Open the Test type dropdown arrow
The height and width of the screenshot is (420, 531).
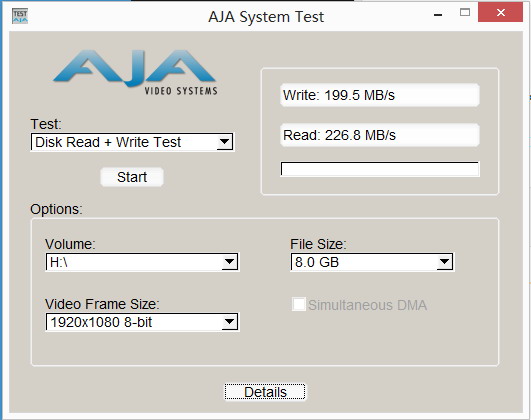point(225,142)
